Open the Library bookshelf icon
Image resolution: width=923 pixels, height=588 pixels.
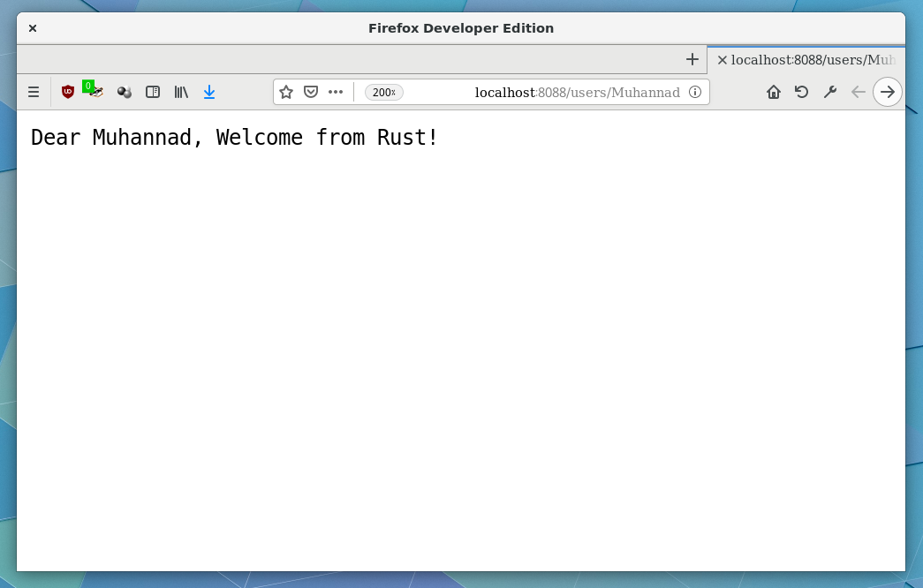click(x=181, y=92)
